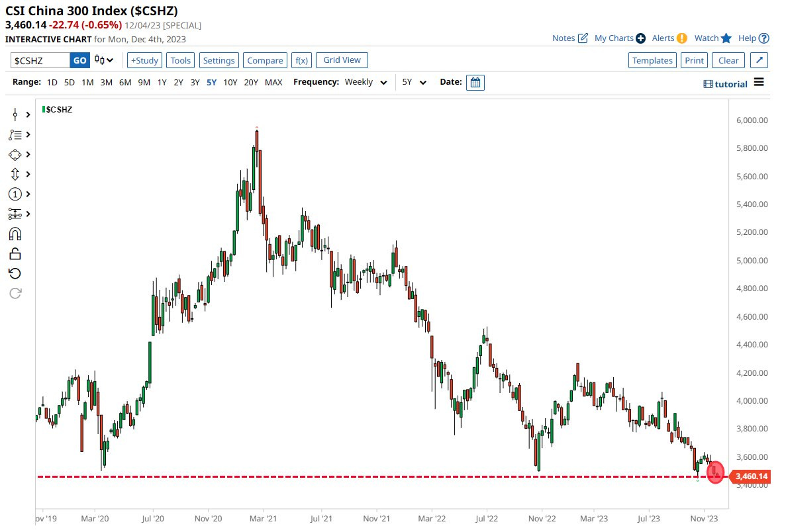Image resolution: width=786 pixels, height=532 pixels.
Task: Open the candlestick chart type dropdown
Action: pos(103,60)
